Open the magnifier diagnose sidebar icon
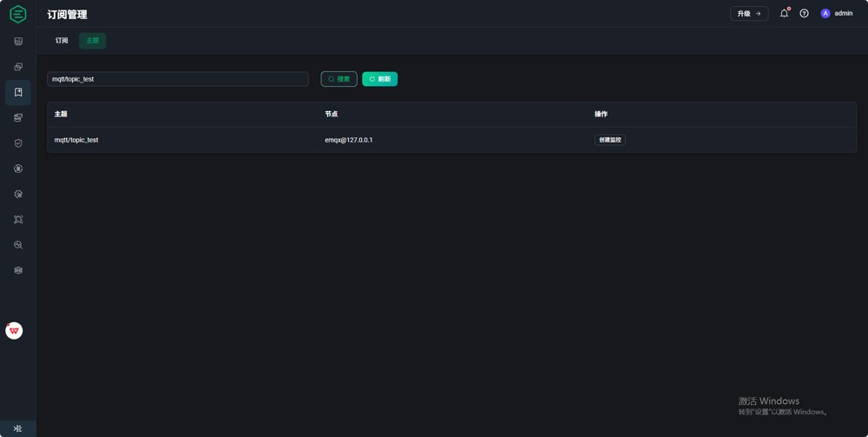 pos(18,245)
